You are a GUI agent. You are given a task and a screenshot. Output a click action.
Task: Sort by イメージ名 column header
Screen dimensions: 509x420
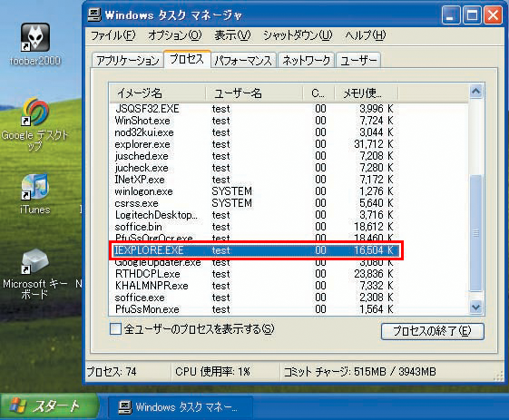pyautogui.click(x=158, y=93)
